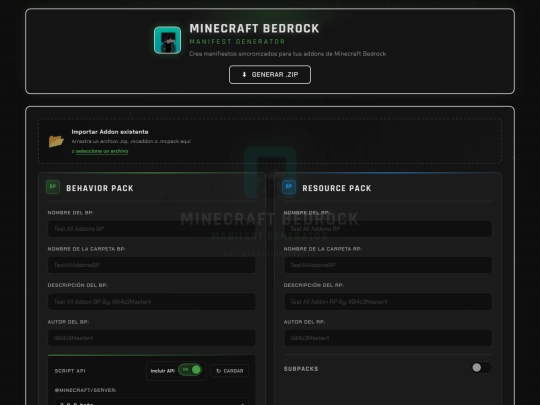Click the 'Importar Addon existente' title
This screenshot has height=405, width=540.
(x=110, y=132)
